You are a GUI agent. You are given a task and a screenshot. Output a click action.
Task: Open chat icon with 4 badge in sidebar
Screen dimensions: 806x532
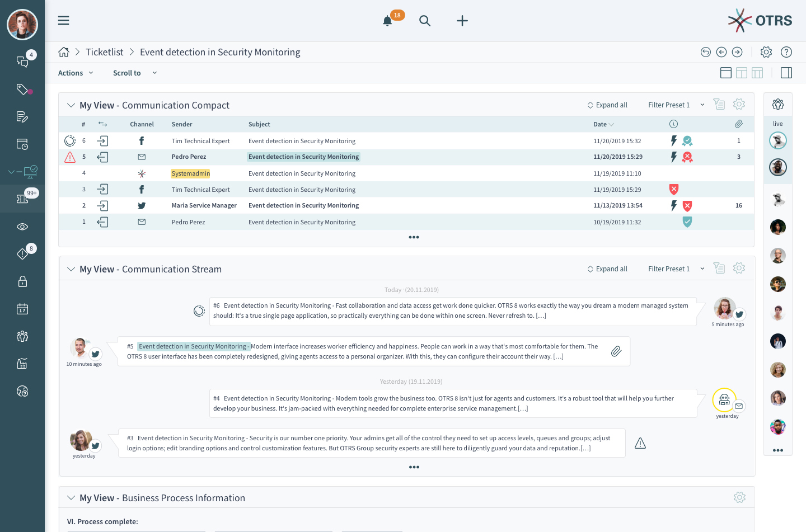(x=22, y=62)
